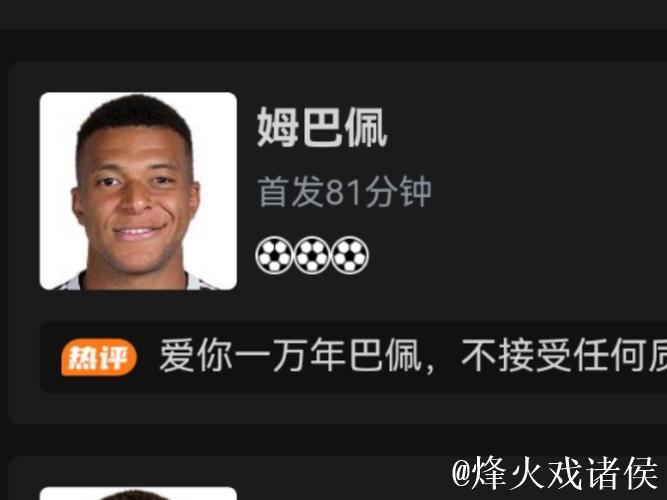Click the last soccer ball goal icon
The width and height of the screenshot is (667, 500).
point(350,255)
